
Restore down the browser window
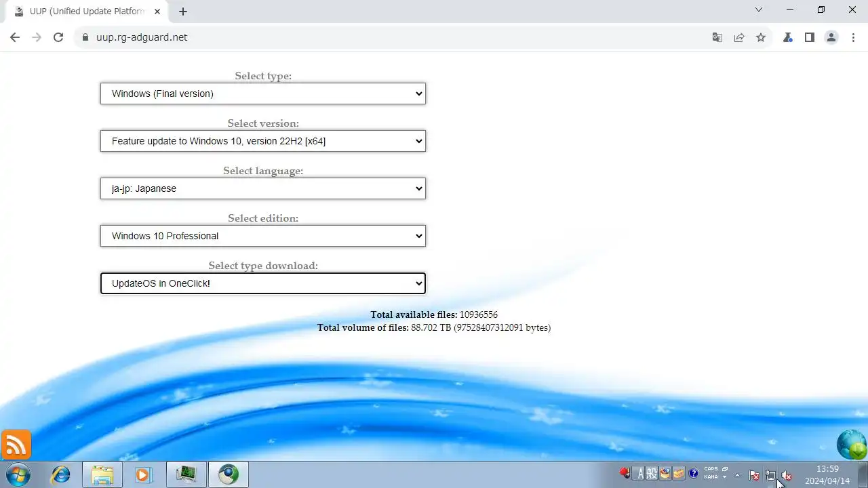(821, 10)
